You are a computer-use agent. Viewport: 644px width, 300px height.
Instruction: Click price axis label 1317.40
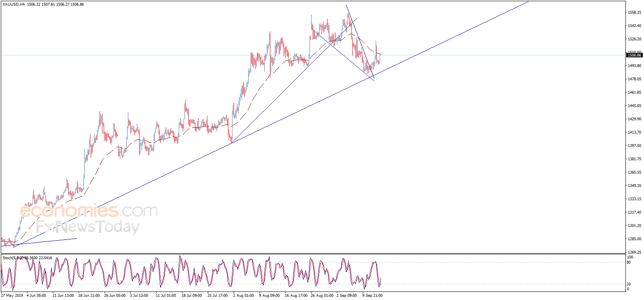pyautogui.click(x=634, y=212)
